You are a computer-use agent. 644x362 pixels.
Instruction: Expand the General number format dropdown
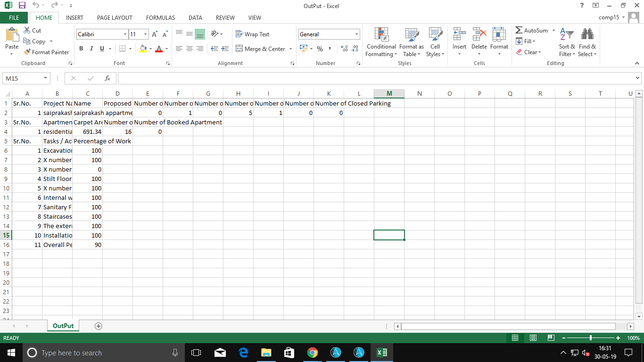(x=356, y=34)
